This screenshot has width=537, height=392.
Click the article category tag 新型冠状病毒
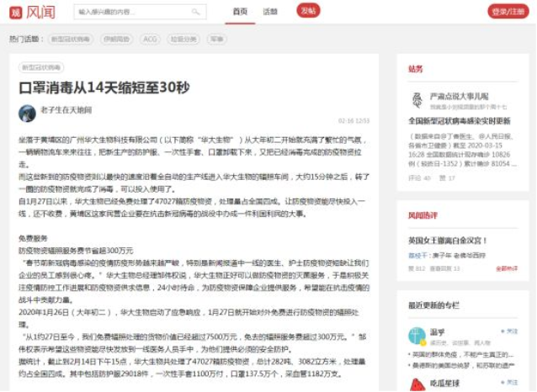point(41,67)
